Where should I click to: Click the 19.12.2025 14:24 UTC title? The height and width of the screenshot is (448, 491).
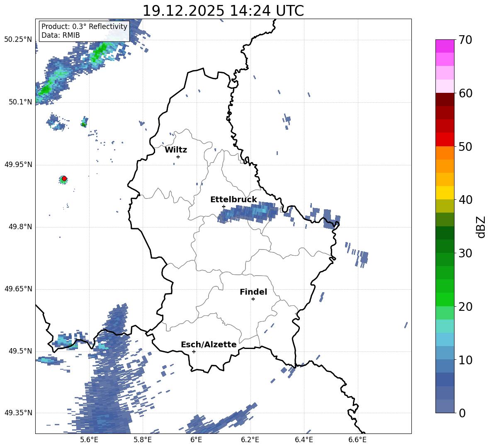[x=223, y=11]
